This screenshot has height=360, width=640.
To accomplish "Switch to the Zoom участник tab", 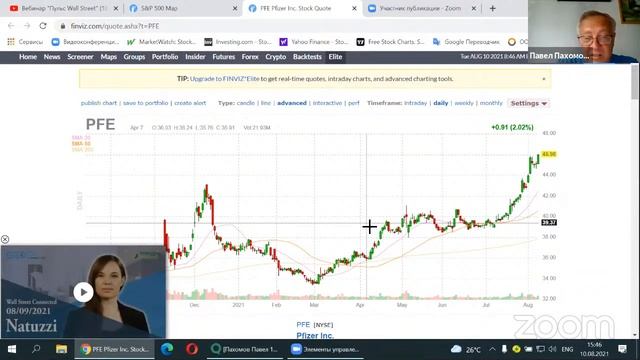I will (x=420, y=8).
